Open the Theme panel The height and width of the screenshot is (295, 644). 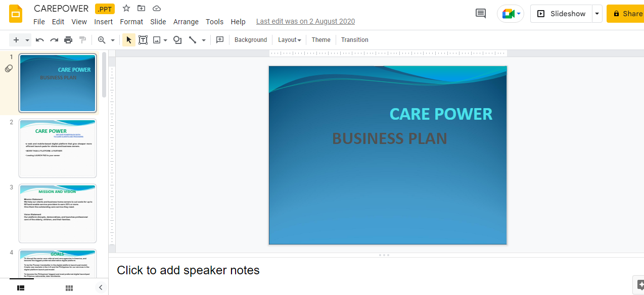coord(321,40)
